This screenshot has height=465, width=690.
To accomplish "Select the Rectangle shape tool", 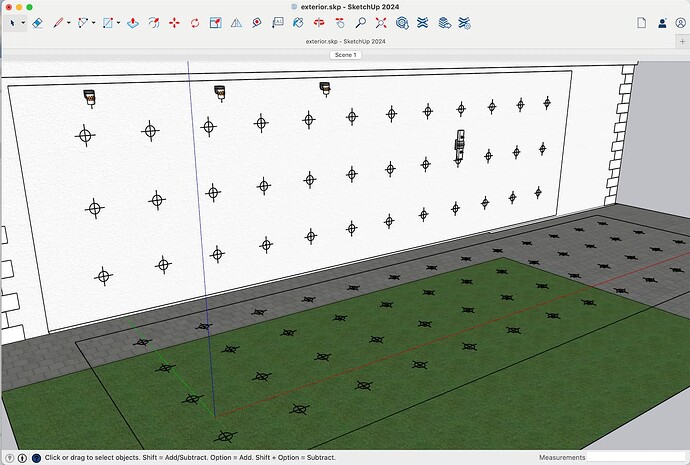I will (107, 23).
